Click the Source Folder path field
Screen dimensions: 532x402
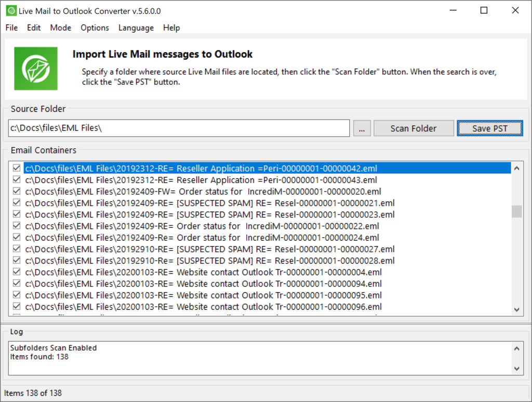179,128
